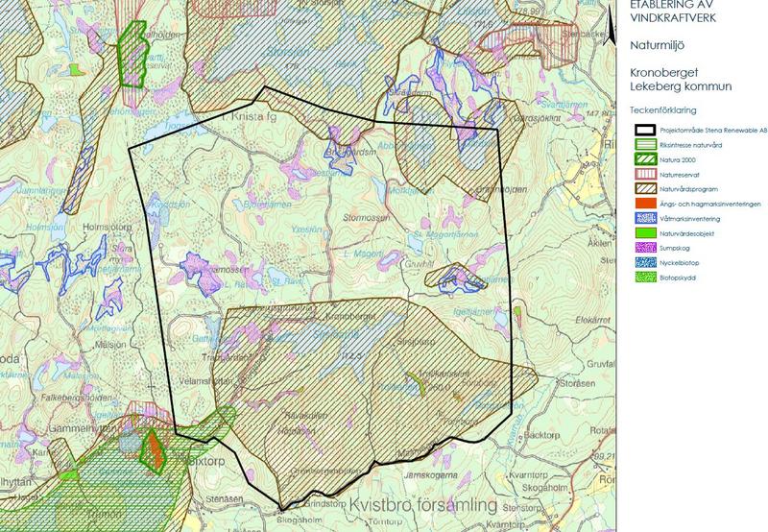This screenshot has width=768, height=532.
Task: Click the Lekeberg kommun text
Action: click(681, 87)
